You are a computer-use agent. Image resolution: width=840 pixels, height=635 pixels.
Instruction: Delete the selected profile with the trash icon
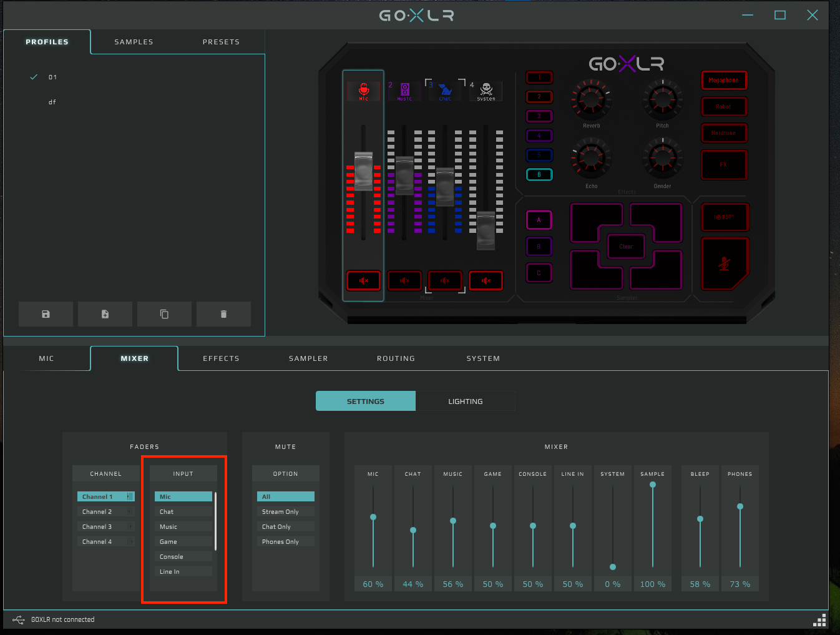tap(223, 314)
